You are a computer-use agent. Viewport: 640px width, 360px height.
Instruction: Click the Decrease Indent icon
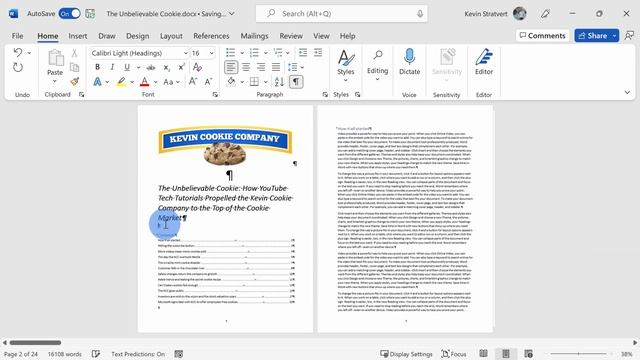pos(303,52)
